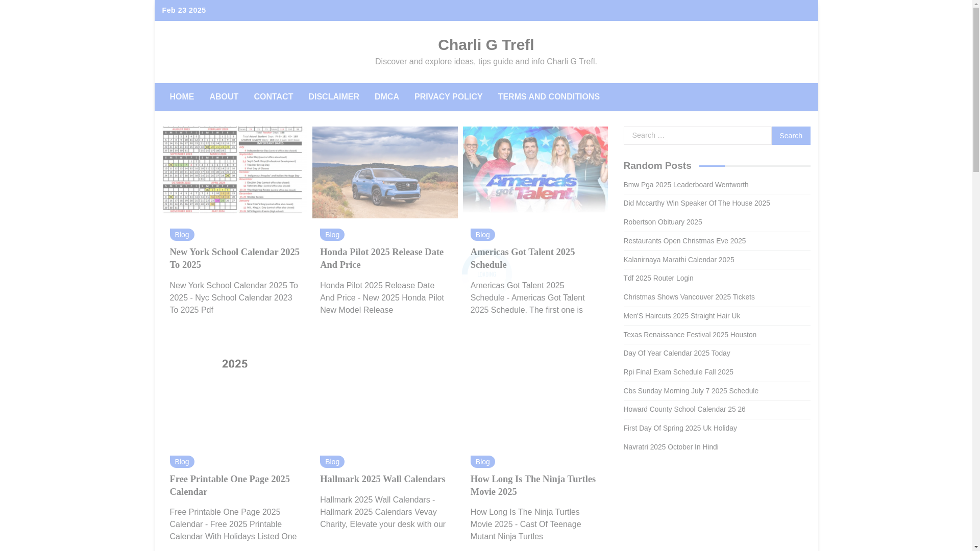This screenshot has width=980, height=551.
Task: Click the Random Posts heading
Action: 657,166
